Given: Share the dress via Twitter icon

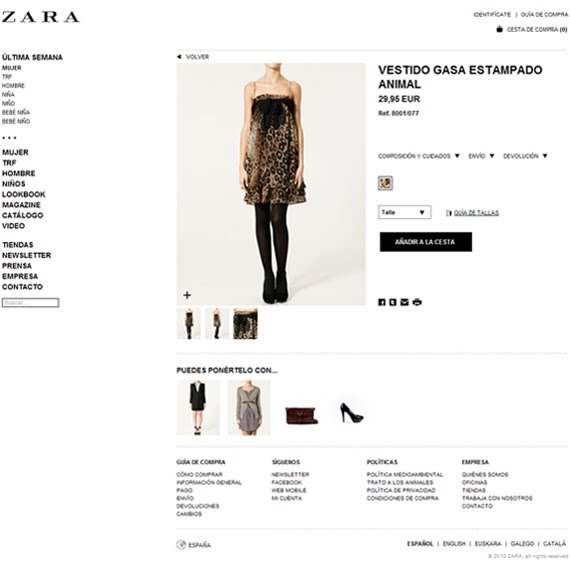Looking at the screenshot, I should (393, 302).
